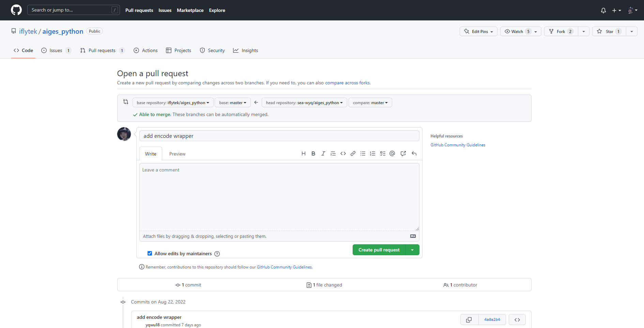Screen dimensions: 644x328
Task: Open global Pull requests in top navigation
Action: (x=139, y=10)
